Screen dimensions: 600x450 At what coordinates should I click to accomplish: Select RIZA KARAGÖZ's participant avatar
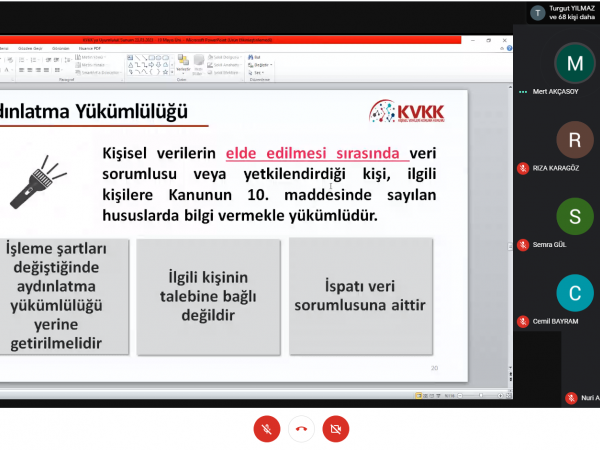click(x=575, y=140)
